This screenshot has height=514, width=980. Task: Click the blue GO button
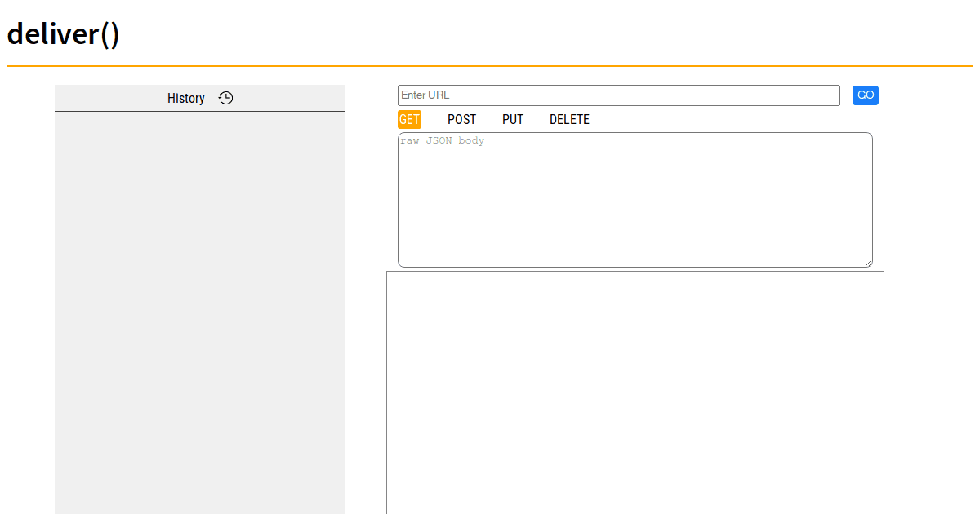point(865,95)
